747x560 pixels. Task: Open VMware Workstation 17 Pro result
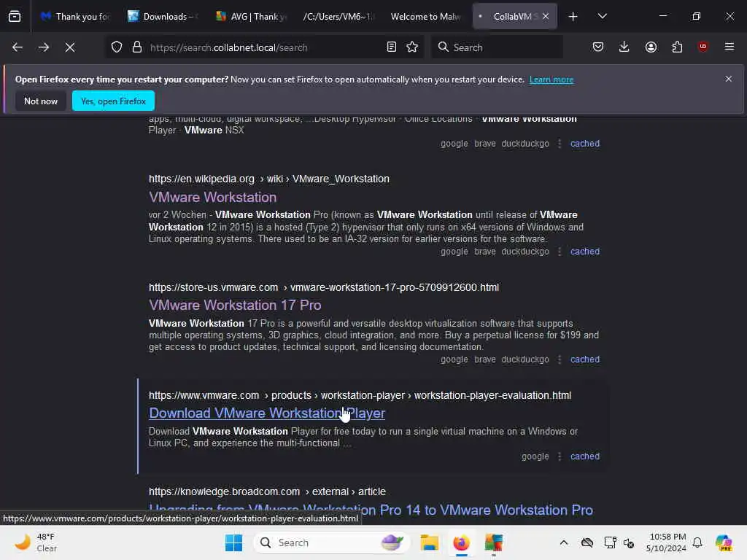point(235,306)
